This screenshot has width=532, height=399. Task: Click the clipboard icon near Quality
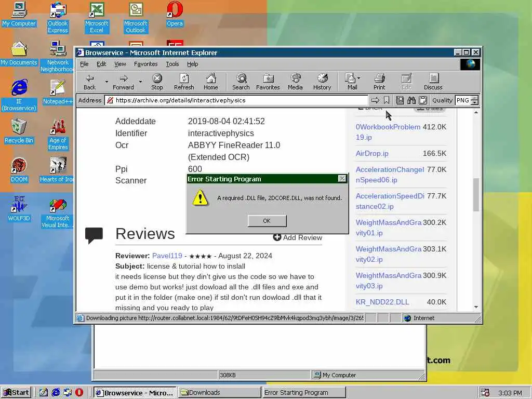423,100
